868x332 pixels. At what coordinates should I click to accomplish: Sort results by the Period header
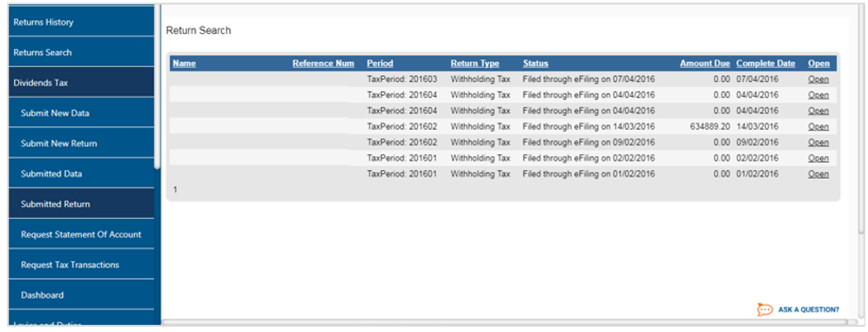point(380,64)
